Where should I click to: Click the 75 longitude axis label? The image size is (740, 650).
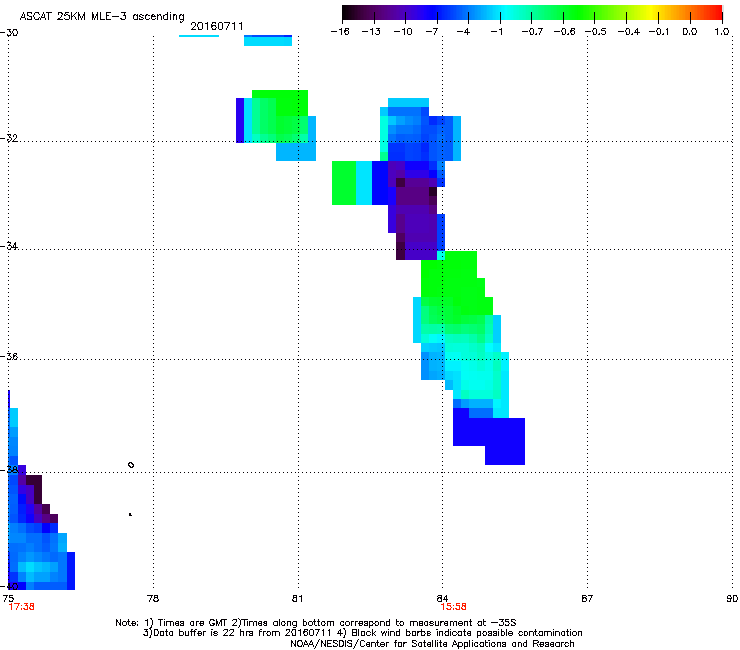[x=8, y=598]
